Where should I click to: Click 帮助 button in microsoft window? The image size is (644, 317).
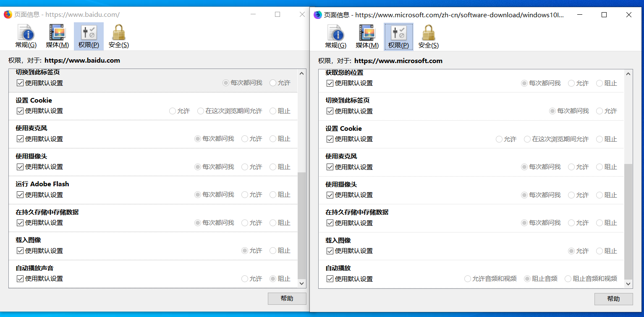(613, 299)
